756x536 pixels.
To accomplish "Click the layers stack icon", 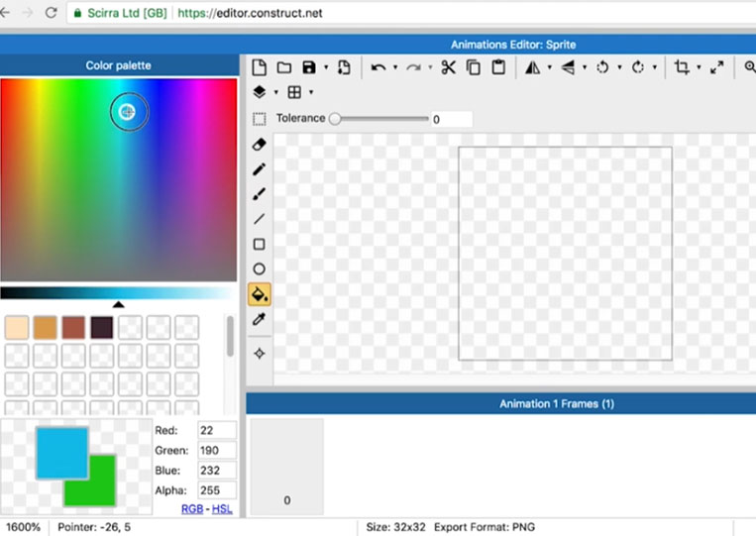I will [260, 92].
